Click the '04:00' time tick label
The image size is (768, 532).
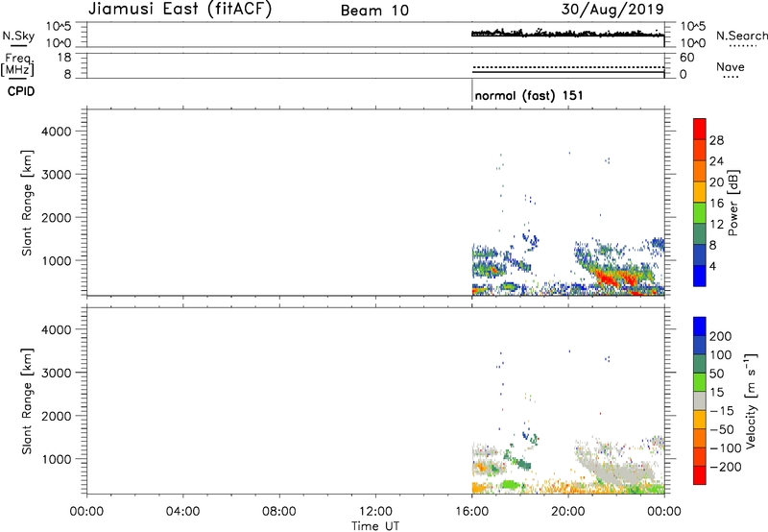182,512
